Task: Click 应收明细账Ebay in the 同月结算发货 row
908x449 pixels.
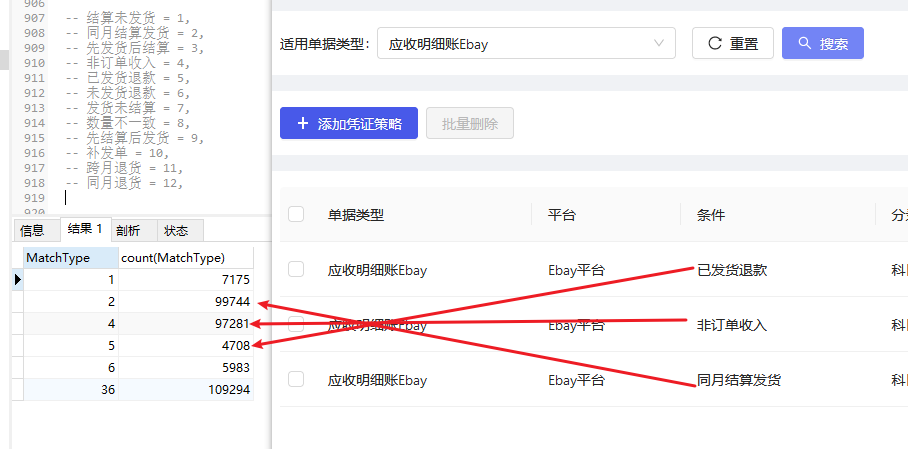Action: pos(377,381)
